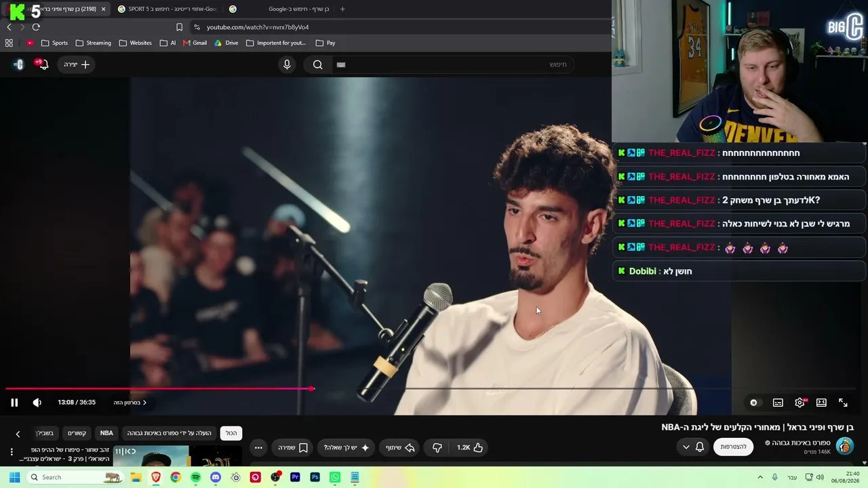Select the 'הועלה על ידי ספורט באיכות גבוהה' chip
This screenshot has height=488, width=868.
(x=170, y=433)
